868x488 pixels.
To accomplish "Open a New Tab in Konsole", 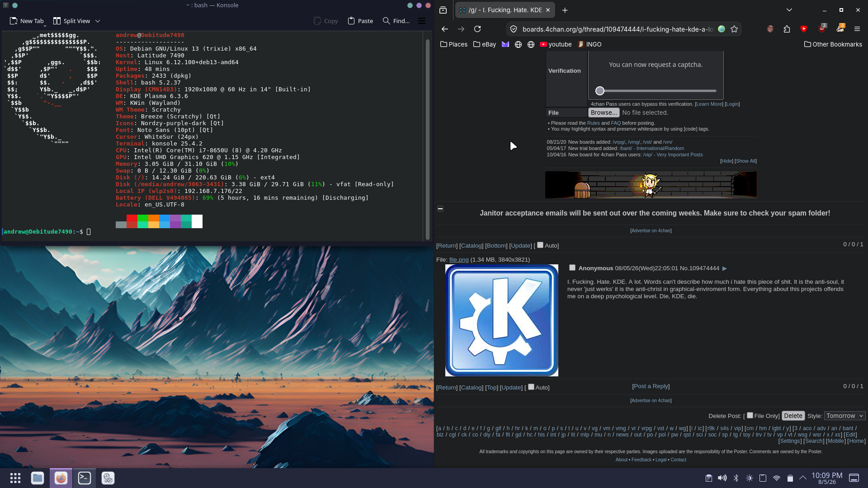I will pos(27,21).
